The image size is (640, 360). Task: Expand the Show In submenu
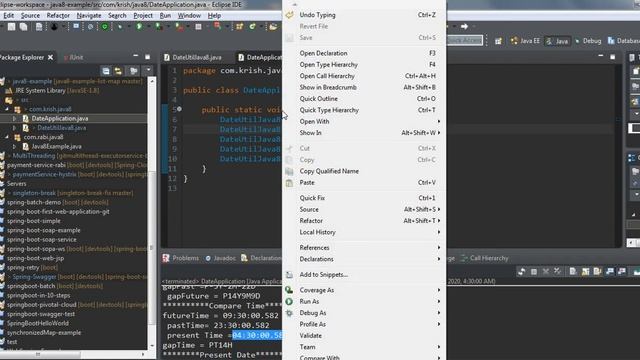364,133
